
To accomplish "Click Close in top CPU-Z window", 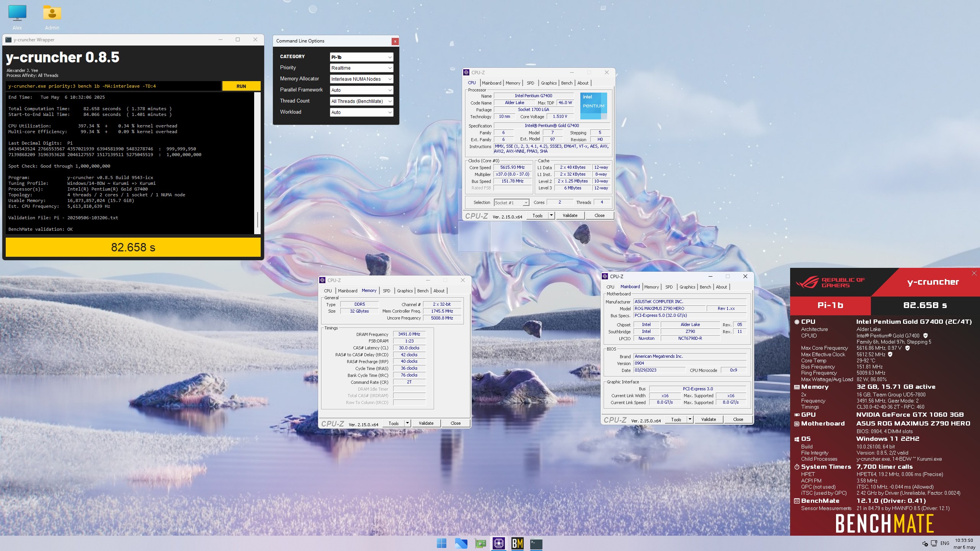I will tap(599, 215).
